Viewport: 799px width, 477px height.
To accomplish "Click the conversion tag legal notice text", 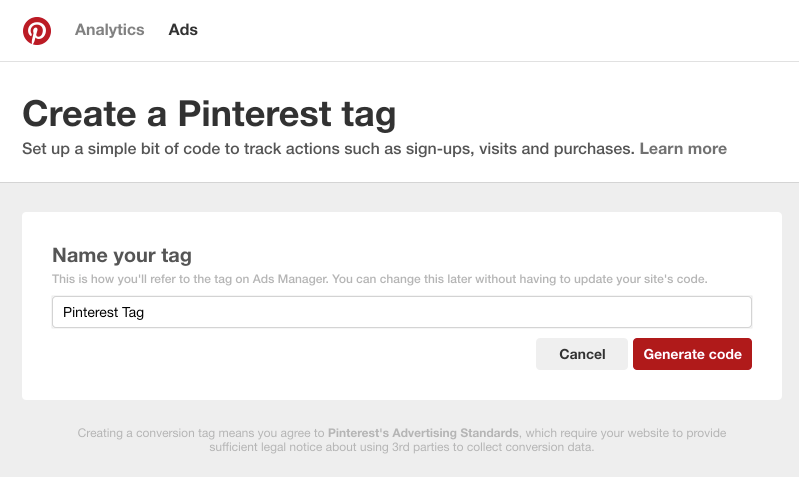I will [402, 440].
